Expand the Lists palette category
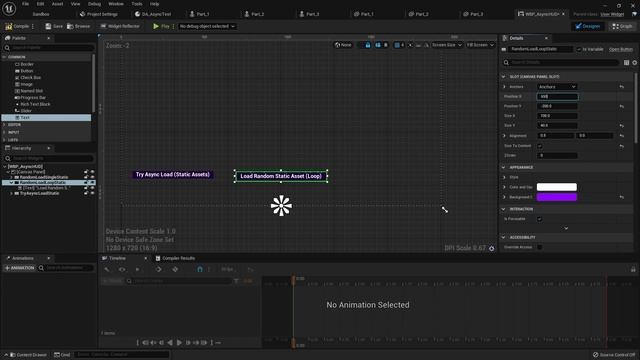 4,140
